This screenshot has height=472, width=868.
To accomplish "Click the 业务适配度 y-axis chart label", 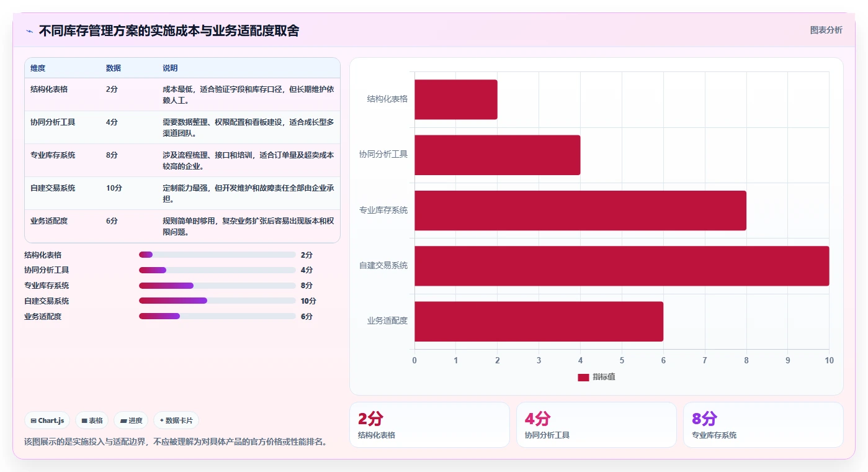I will tap(387, 321).
